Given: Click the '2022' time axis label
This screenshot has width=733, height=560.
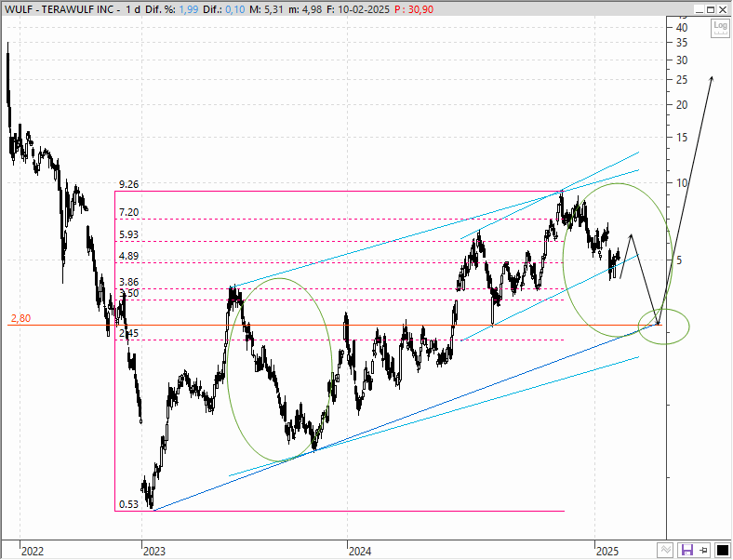Looking at the screenshot, I should tap(33, 552).
